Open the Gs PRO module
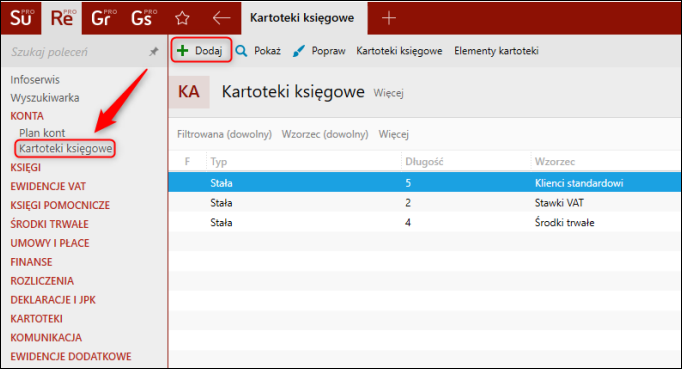 coord(144,18)
